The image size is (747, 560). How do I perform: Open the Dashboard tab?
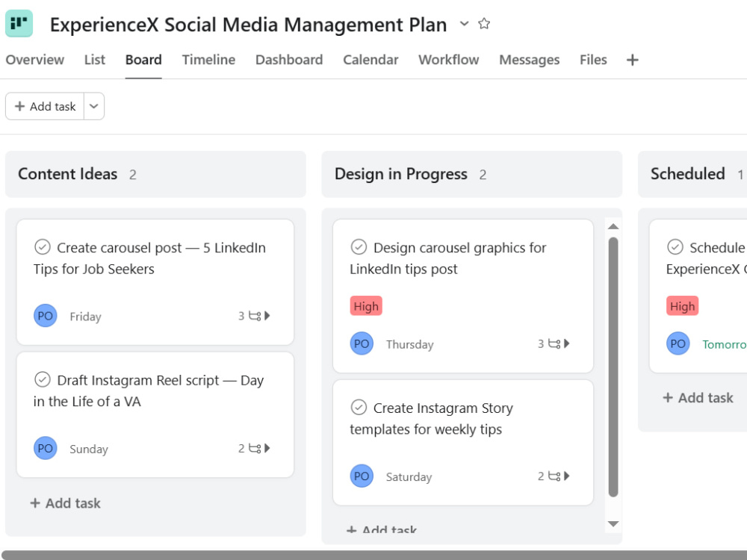coord(289,60)
